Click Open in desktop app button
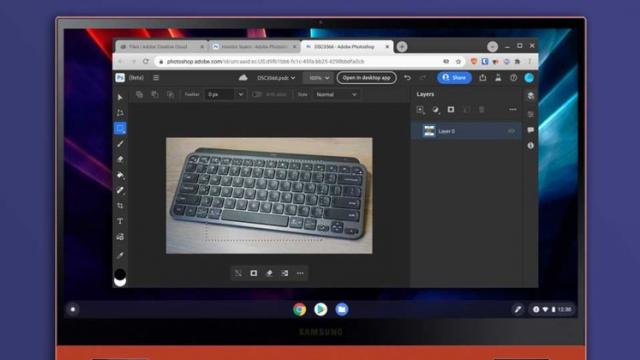The image size is (640, 360). 366,78
